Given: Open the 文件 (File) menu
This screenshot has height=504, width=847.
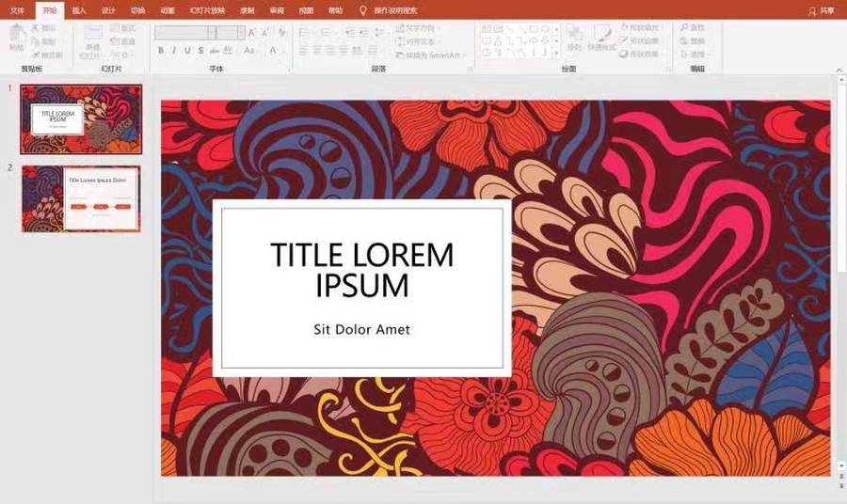Looking at the screenshot, I should click(x=17, y=10).
